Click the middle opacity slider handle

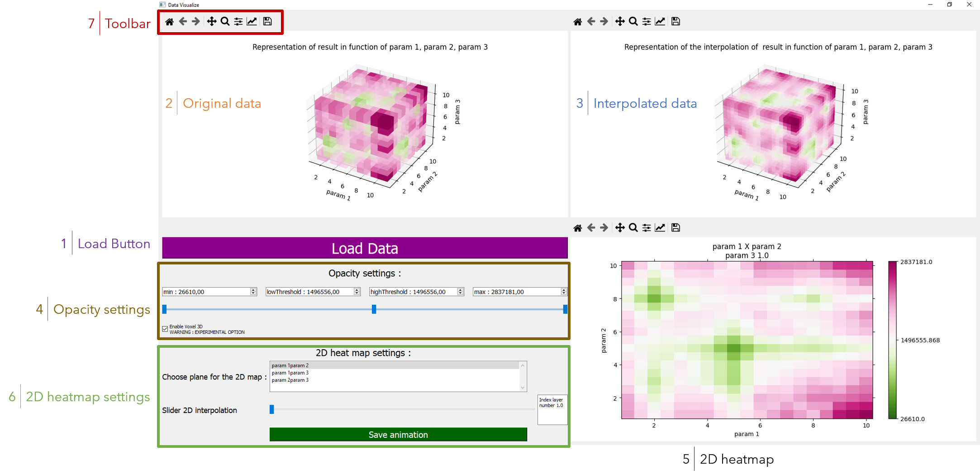tap(374, 309)
